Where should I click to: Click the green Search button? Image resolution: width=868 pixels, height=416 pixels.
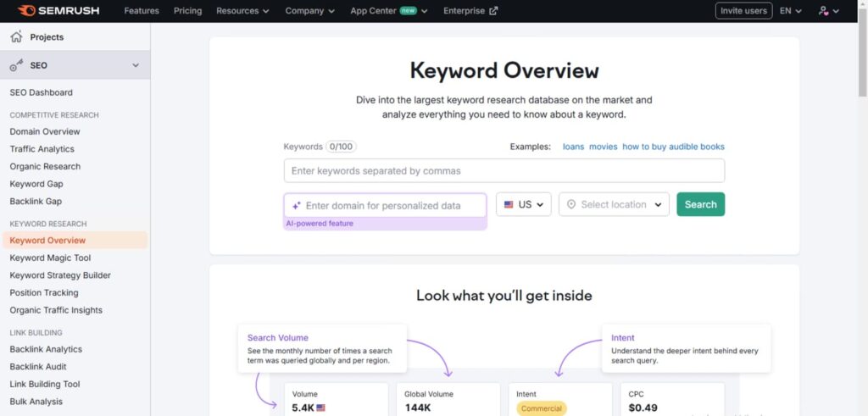click(x=700, y=204)
